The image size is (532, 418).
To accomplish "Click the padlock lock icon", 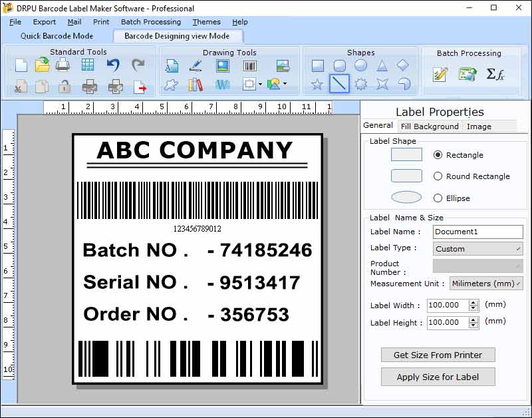I will pyautogui.click(x=64, y=87).
